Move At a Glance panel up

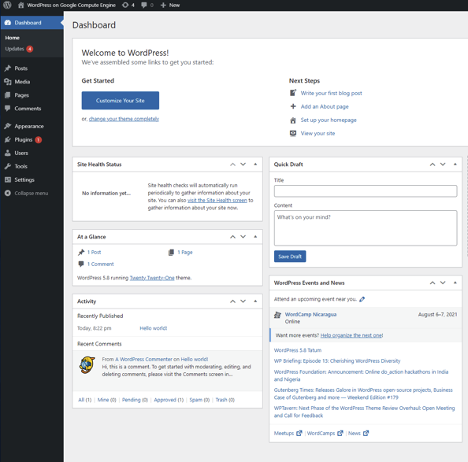coord(233,237)
